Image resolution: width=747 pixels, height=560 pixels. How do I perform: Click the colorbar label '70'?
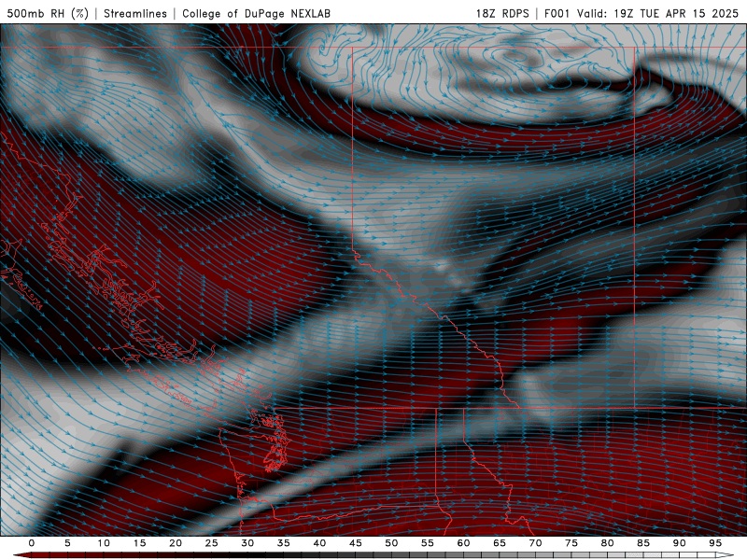(x=535, y=543)
